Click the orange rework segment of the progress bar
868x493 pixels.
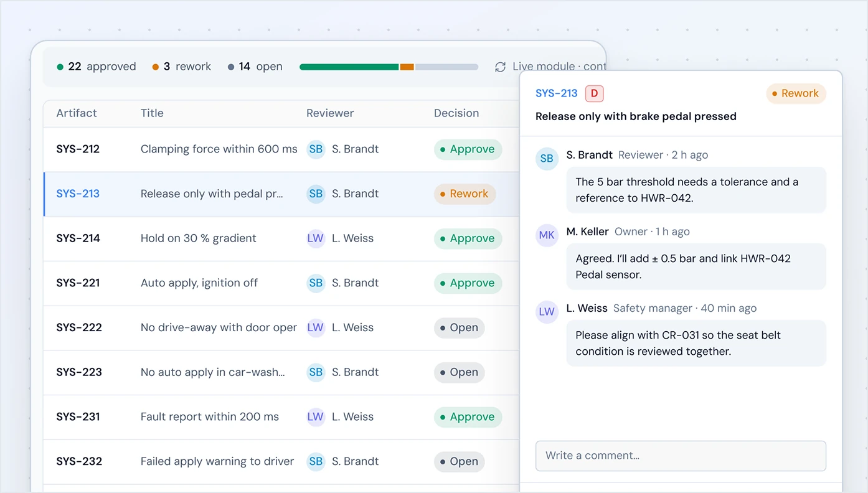[x=407, y=67]
